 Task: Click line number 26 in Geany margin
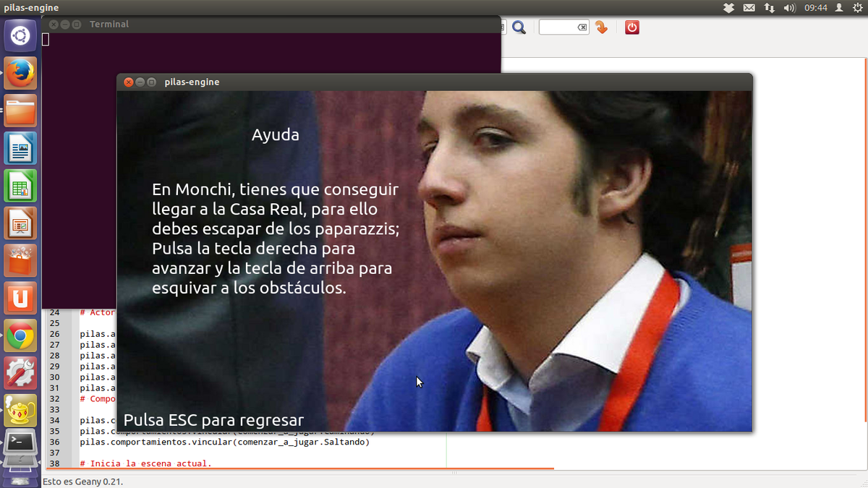pyautogui.click(x=55, y=334)
